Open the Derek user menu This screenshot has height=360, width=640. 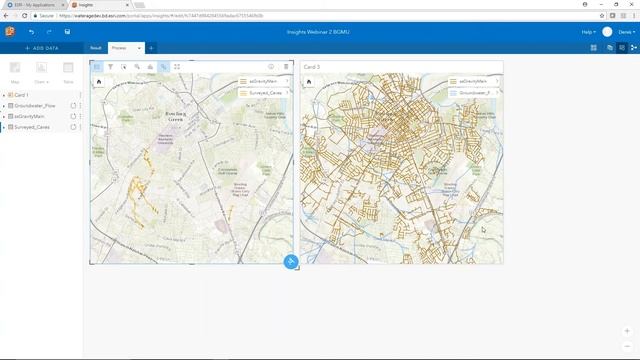pos(627,32)
